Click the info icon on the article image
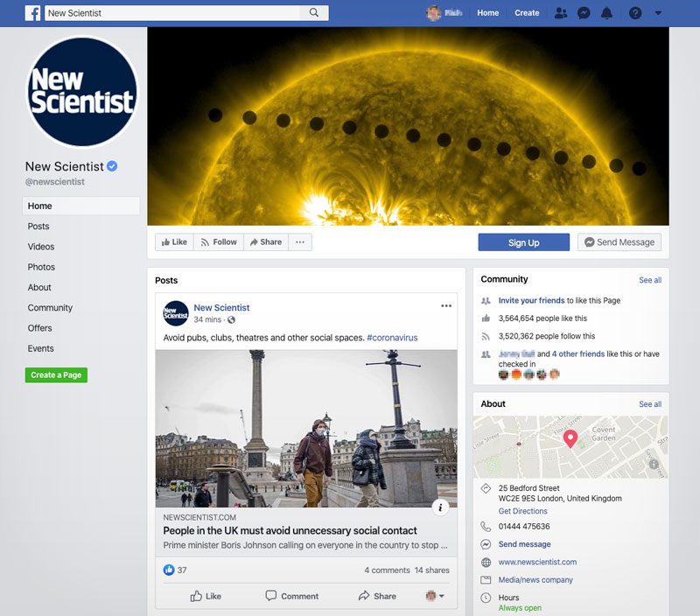Image resolution: width=700 pixels, height=616 pixels. (x=440, y=507)
